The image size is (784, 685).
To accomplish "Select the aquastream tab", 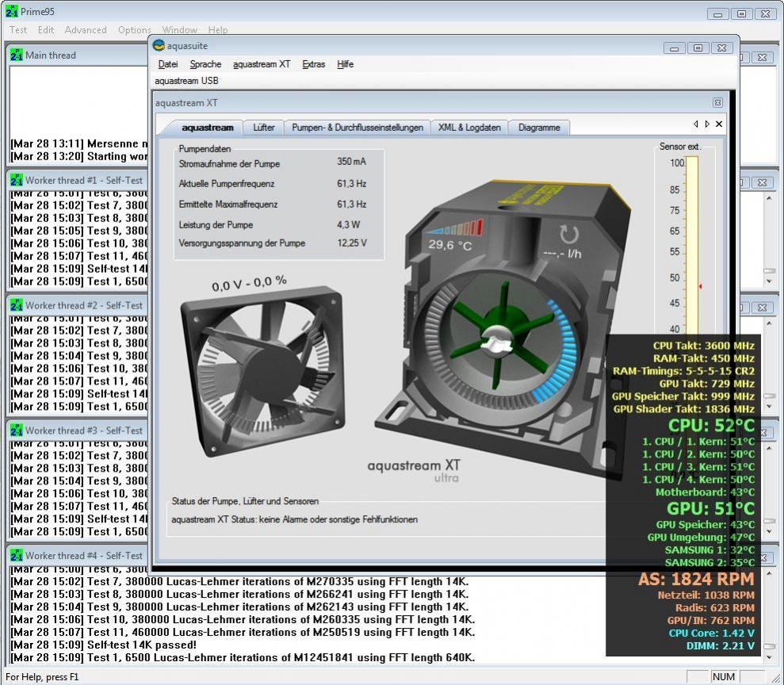I will [x=208, y=128].
